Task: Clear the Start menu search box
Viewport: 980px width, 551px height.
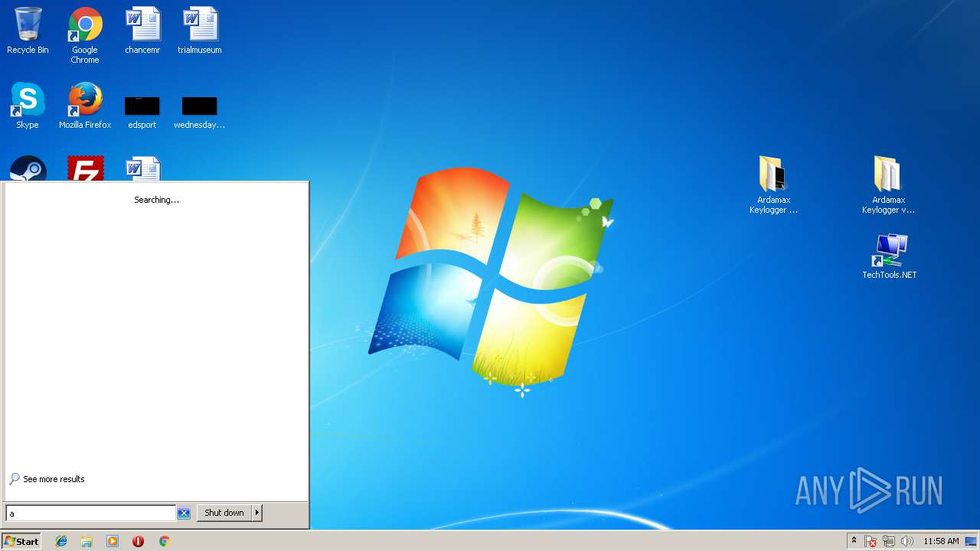Action: tap(184, 513)
